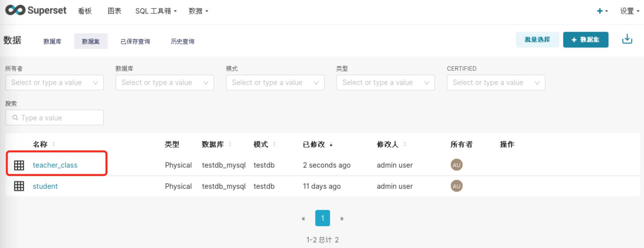Open the SQL 工具箱 menu

pos(156,11)
